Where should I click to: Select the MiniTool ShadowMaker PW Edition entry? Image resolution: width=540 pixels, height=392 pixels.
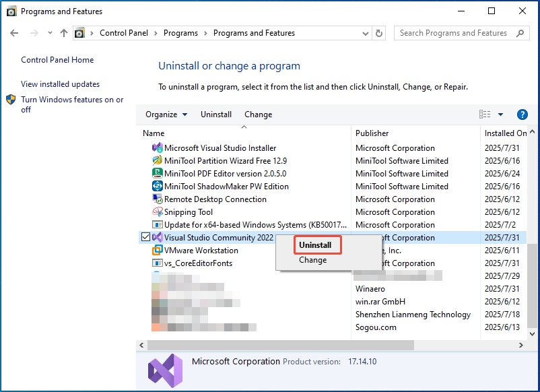[x=226, y=187]
